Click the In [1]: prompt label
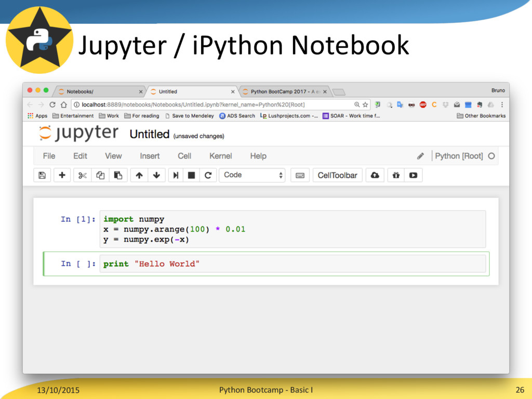Image resolution: width=532 pixels, height=399 pixels. [78, 219]
